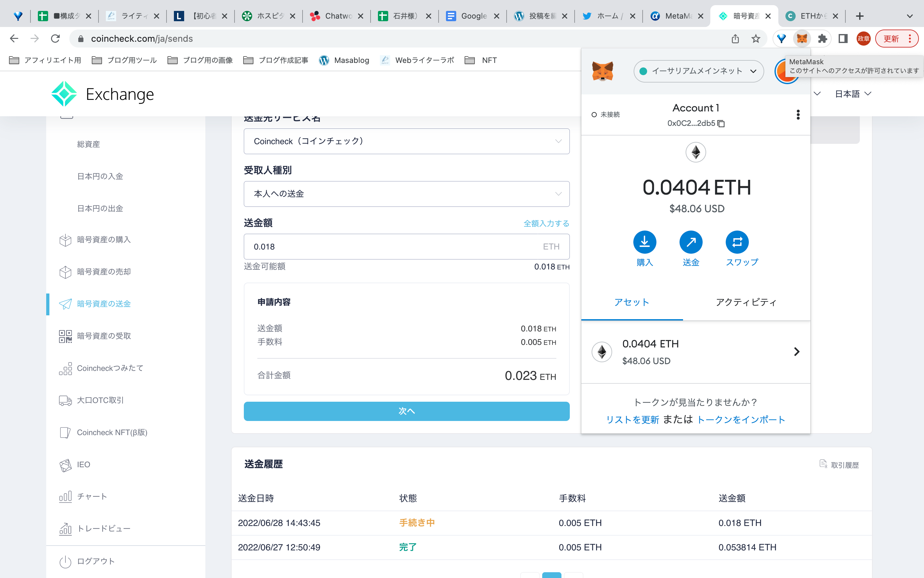Viewport: 924px width, 578px height.
Task: Open a new browser tab with plus
Action: pyautogui.click(x=860, y=16)
